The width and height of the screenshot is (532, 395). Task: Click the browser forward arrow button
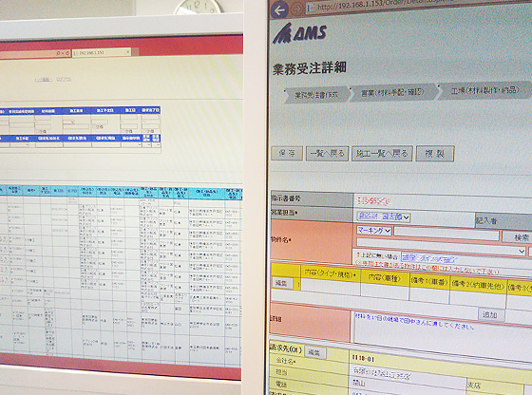(x=297, y=9)
